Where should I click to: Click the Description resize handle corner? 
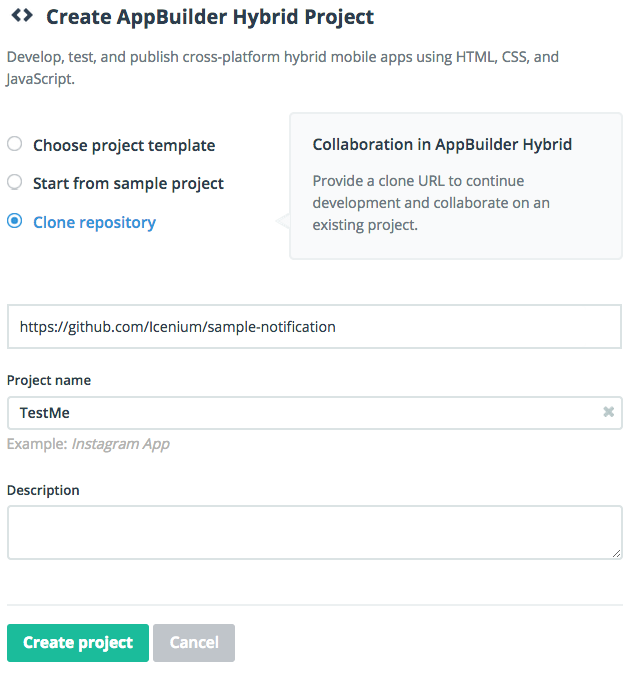(616, 554)
